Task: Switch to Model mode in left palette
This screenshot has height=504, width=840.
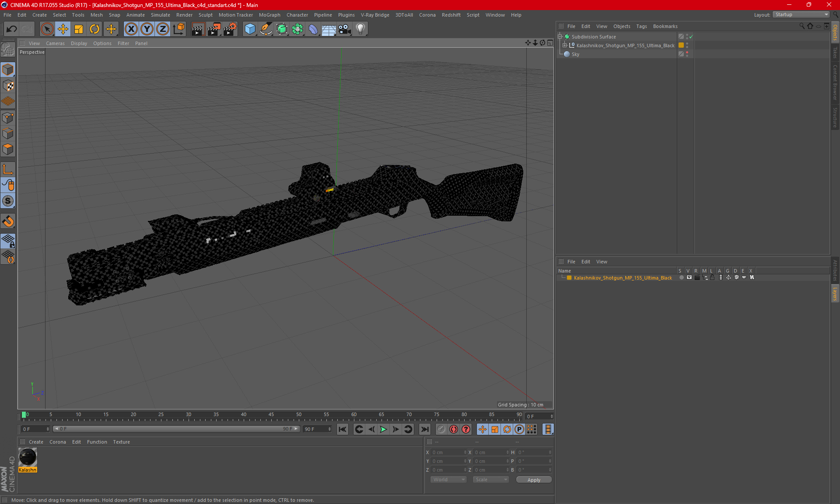Action: [8, 70]
